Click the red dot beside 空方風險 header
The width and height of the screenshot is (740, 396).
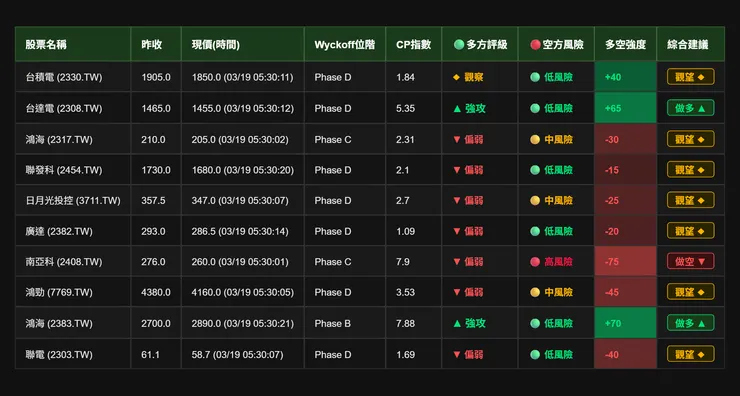point(535,44)
